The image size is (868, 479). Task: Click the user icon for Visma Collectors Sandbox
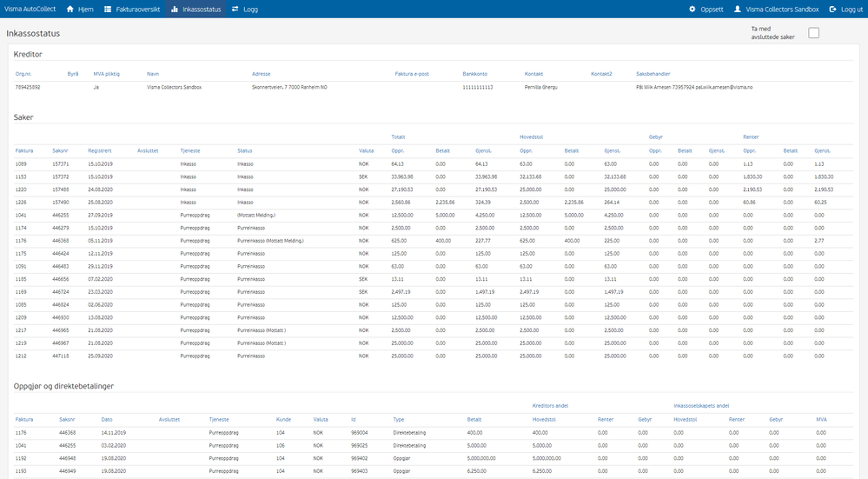(739, 9)
